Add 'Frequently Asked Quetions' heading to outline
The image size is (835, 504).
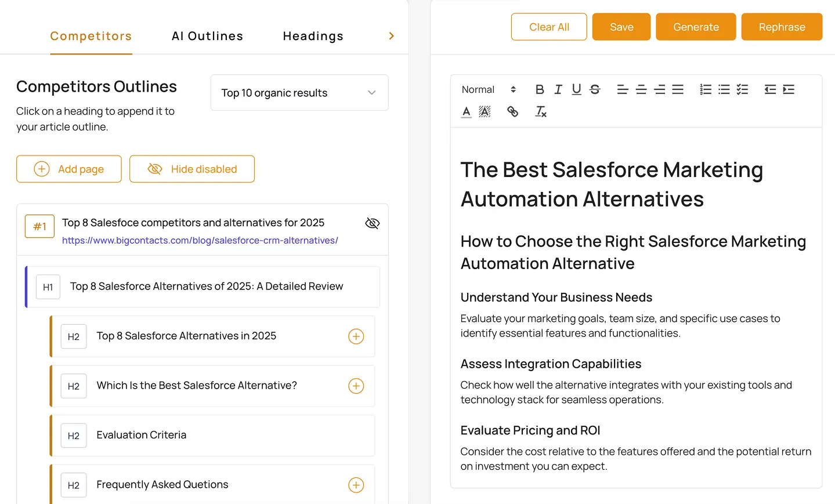click(x=356, y=485)
